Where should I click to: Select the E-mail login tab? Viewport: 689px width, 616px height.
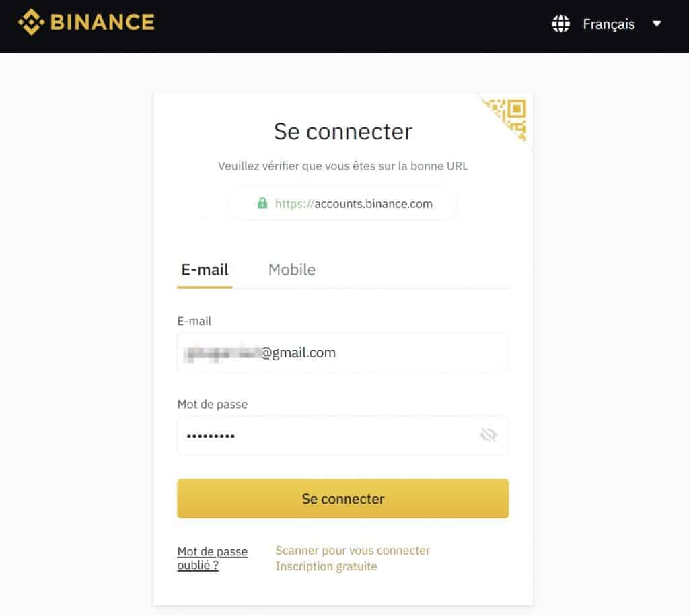tap(204, 269)
